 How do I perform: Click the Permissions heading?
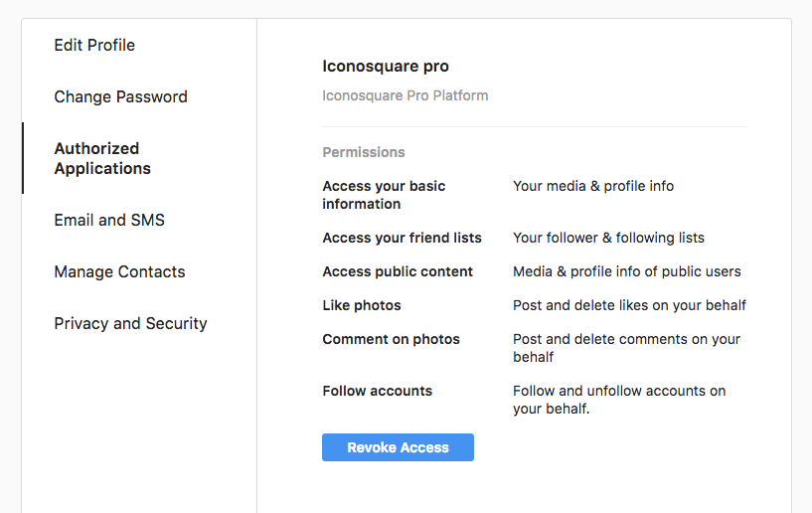pyautogui.click(x=363, y=152)
